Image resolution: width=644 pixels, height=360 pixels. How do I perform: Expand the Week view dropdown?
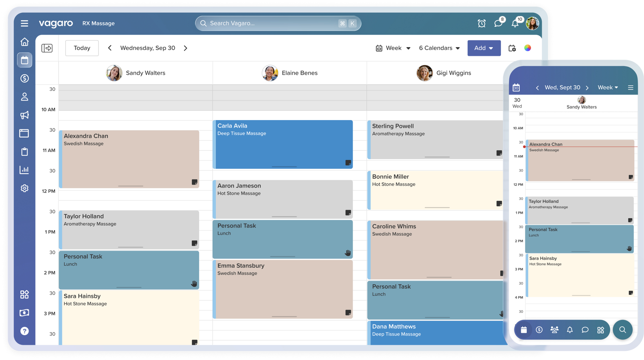(x=393, y=48)
